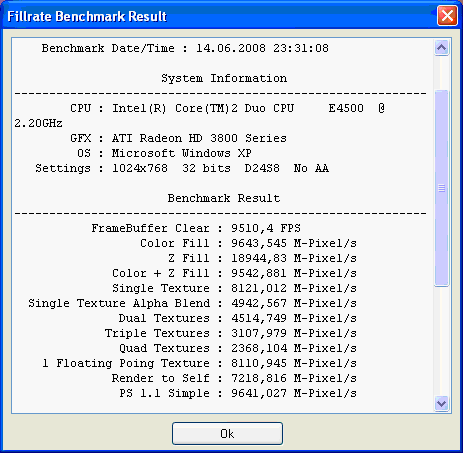Click the GFX ATI Radeon HD 3800 line

point(178,139)
